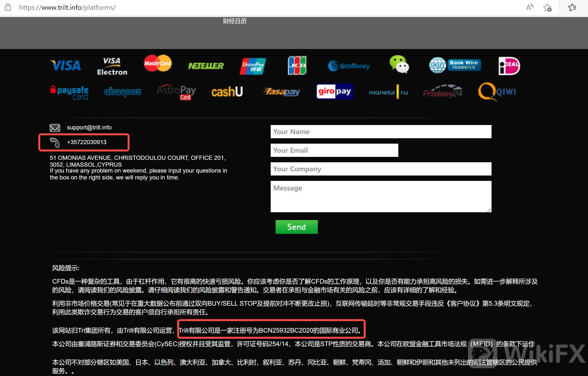This screenshot has height=376, width=588.
Task: Open the browser read aloud icon
Action: click(530, 7)
